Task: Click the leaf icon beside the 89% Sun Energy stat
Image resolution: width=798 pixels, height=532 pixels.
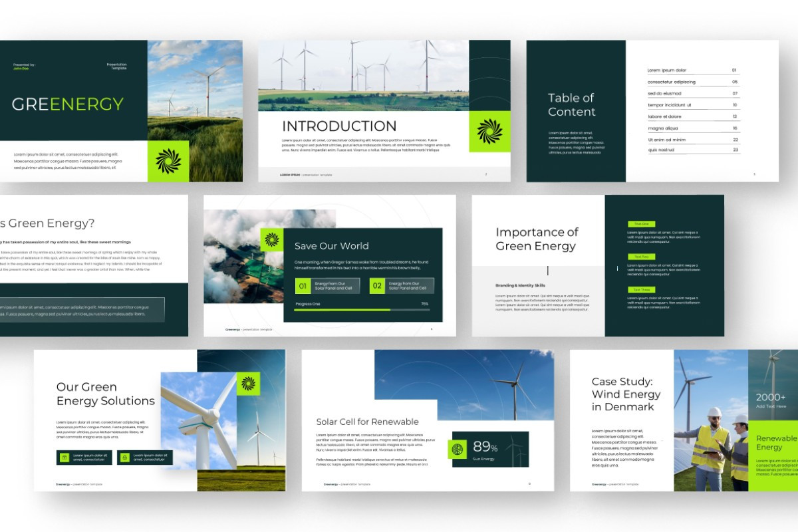Action: tap(458, 450)
